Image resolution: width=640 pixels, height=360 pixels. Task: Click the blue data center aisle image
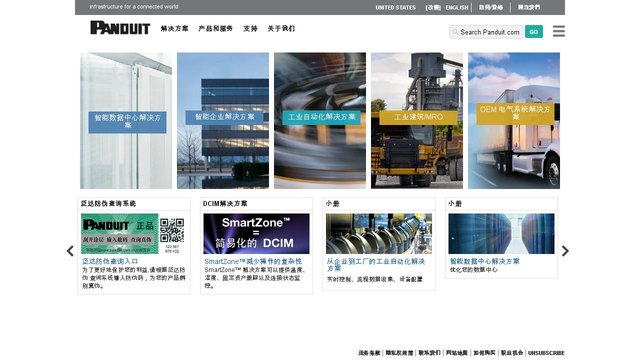tap(501, 233)
